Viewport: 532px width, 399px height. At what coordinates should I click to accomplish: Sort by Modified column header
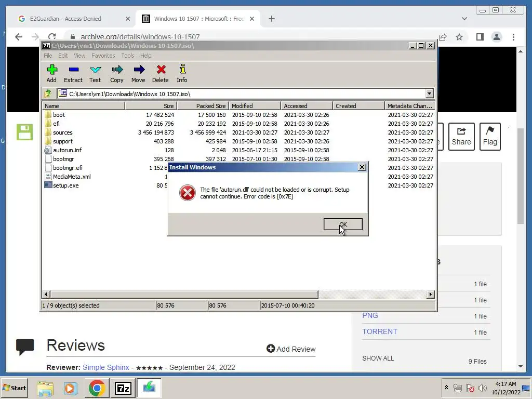point(255,106)
